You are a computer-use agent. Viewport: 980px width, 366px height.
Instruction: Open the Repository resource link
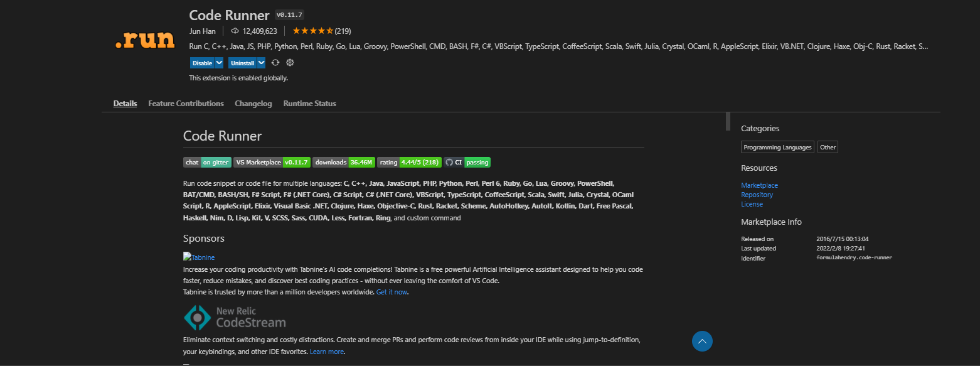coord(757,195)
